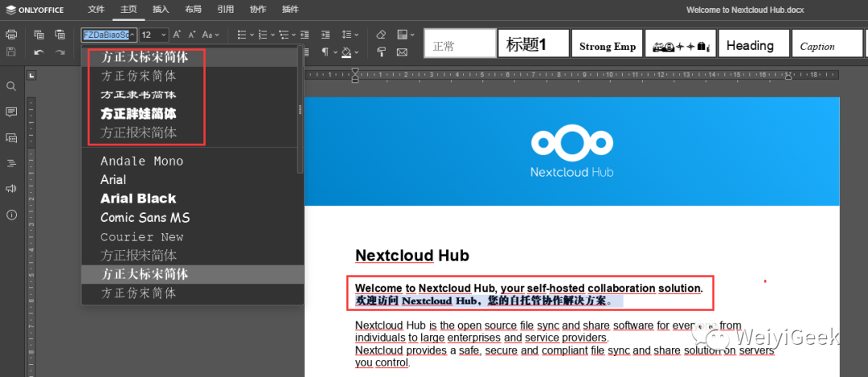Apply the Caption style from the gallery
Viewport: 868px width, 377px height.
coord(828,43)
